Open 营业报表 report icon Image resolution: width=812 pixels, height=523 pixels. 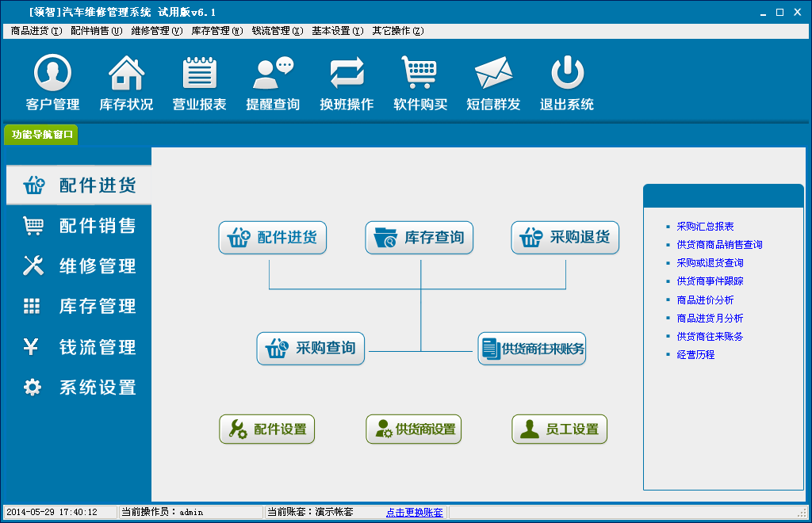(x=199, y=73)
